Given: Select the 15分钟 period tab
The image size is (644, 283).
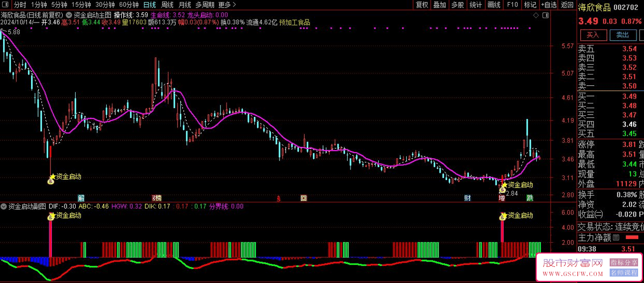Looking at the screenshot, I should click(x=82, y=5).
